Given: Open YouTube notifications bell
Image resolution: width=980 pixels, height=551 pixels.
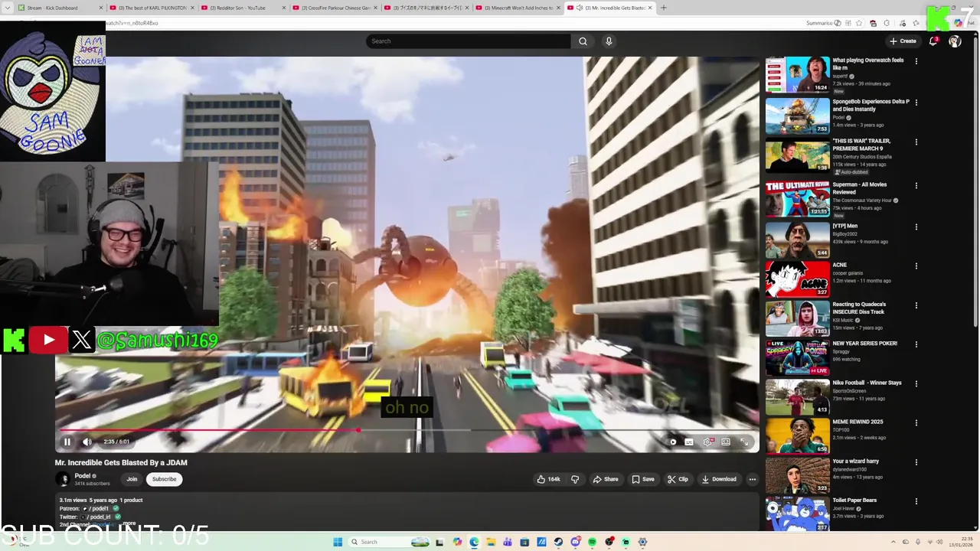Looking at the screenshot, I should [933, 41].
